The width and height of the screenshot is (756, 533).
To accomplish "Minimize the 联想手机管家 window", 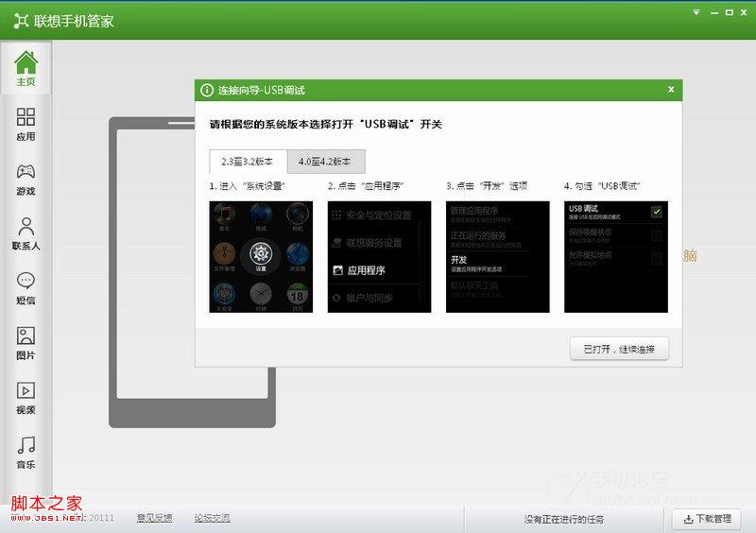I will 714,13.
